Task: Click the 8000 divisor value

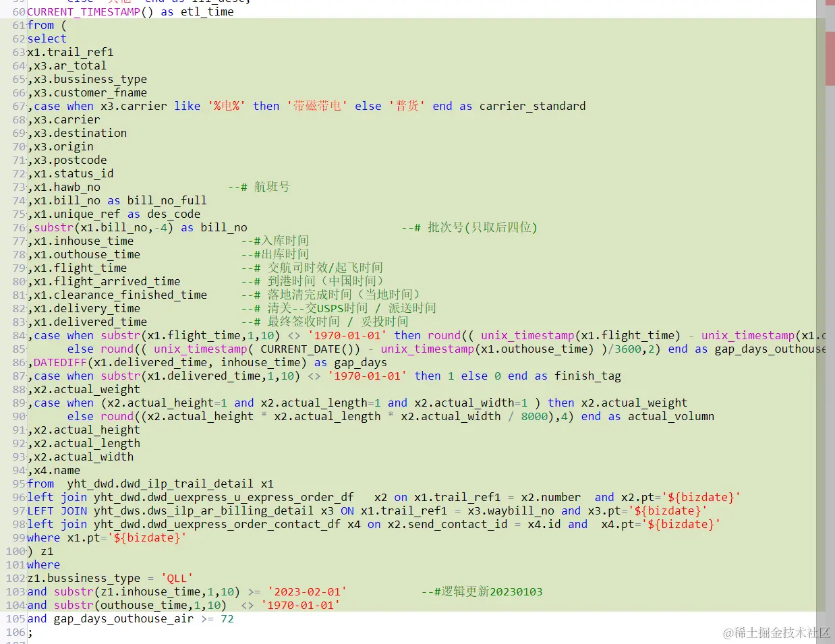Action: [x=534, y=416]
